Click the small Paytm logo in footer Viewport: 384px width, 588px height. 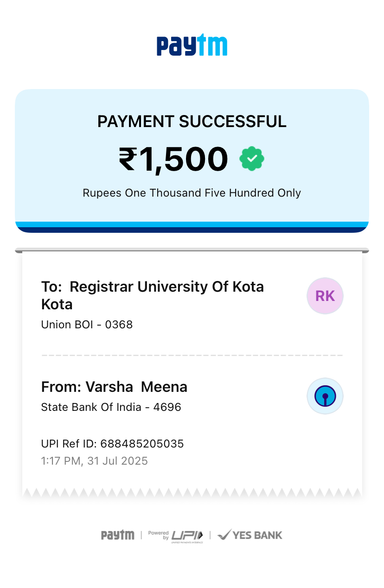coord(118,535)
